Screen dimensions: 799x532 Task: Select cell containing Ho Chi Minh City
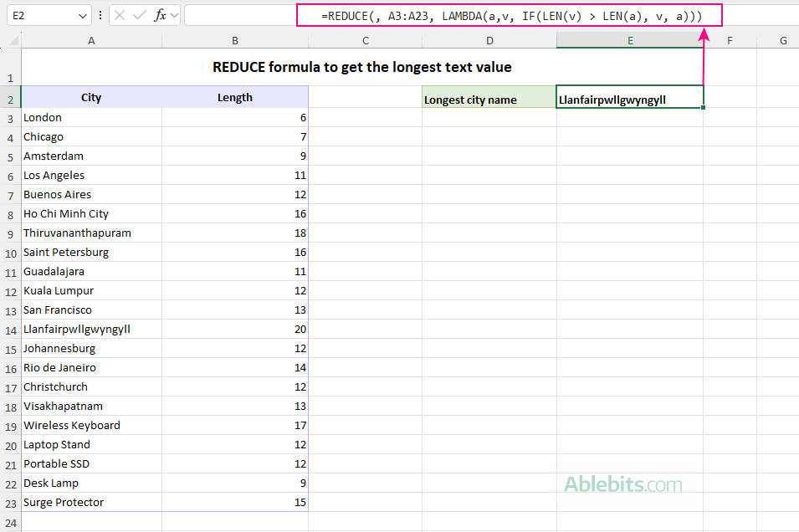(x=91, y=213)
